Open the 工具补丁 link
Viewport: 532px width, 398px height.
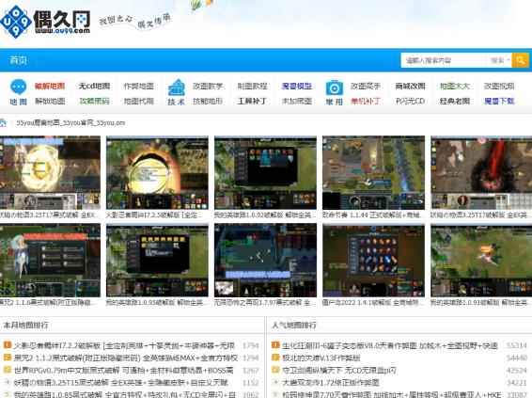point(252,101)
